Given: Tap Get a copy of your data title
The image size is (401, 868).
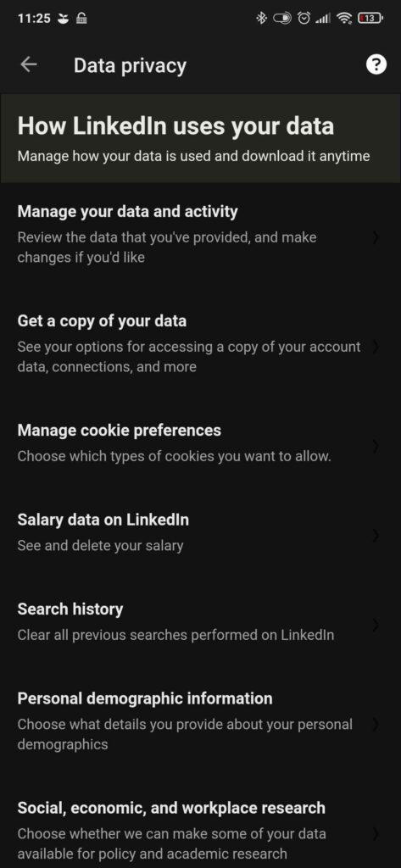Looking at the screenshot, I should [102, 321].
